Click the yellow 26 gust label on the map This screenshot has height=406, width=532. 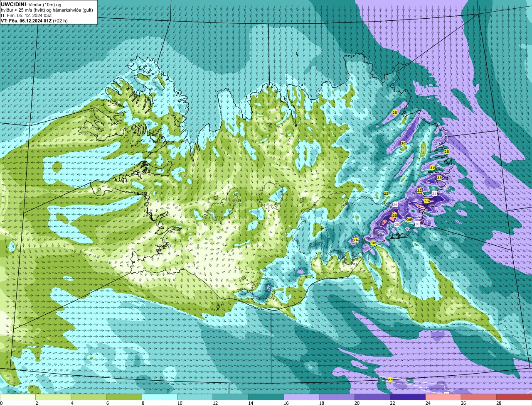pyautogui.click(x=356, y=240)
